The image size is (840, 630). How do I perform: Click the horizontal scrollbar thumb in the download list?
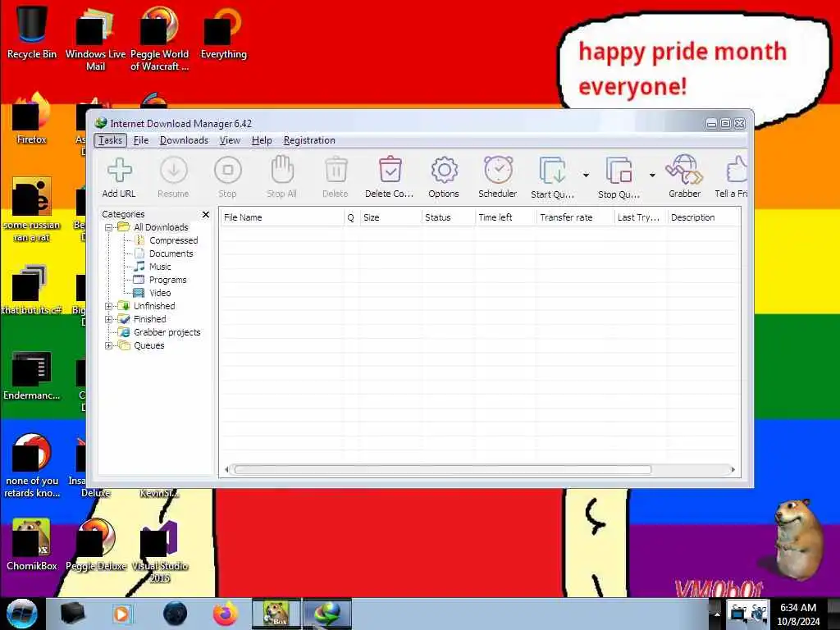pos(442,470)
